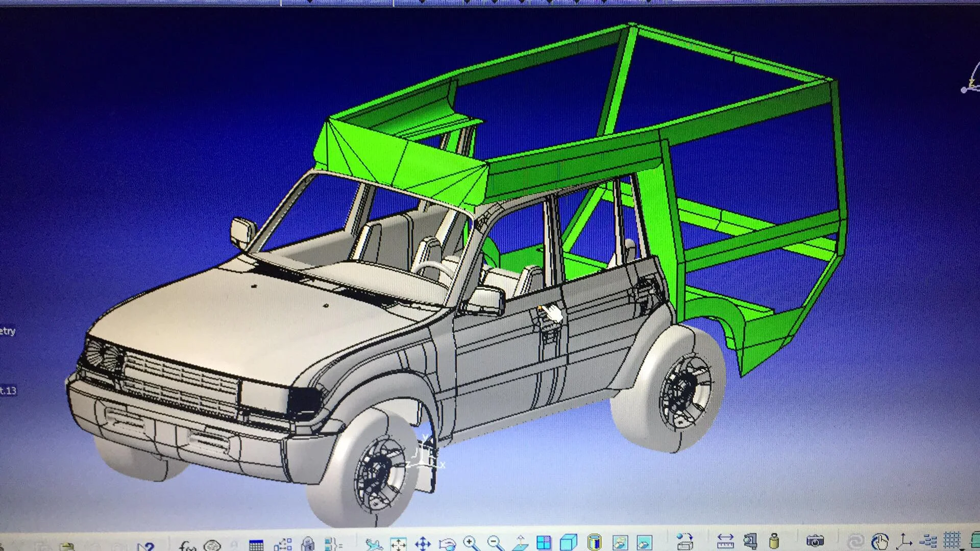Image resolution: width=980 pixels, height=551 pixels.
Task: Activate Fly Mode airplane icon
Action: click(x=374, y=544)
